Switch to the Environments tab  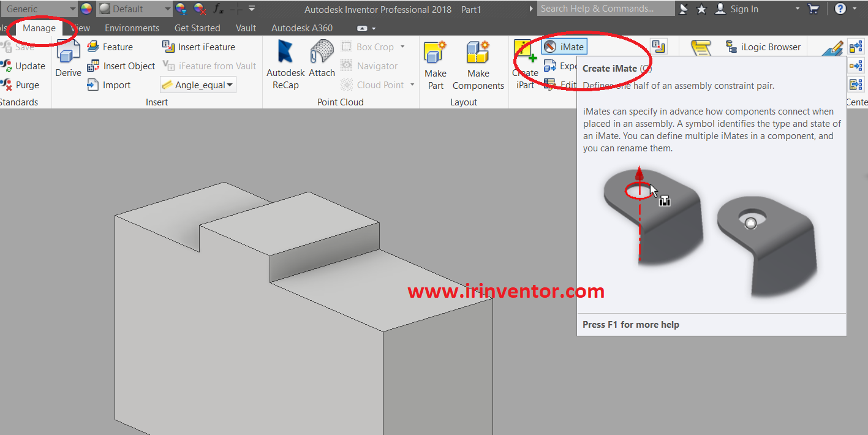point(132,28)
